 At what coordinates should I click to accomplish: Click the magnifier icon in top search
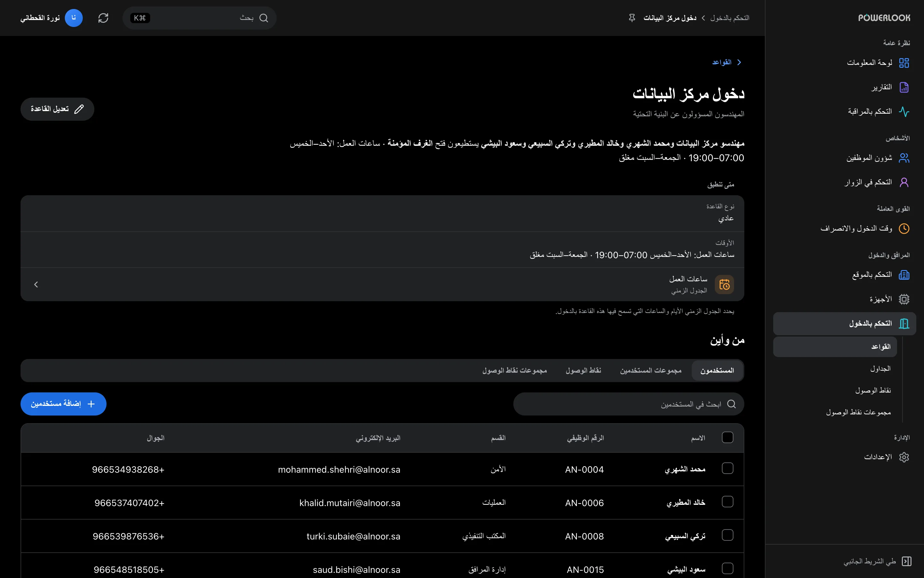pos(263,18)
